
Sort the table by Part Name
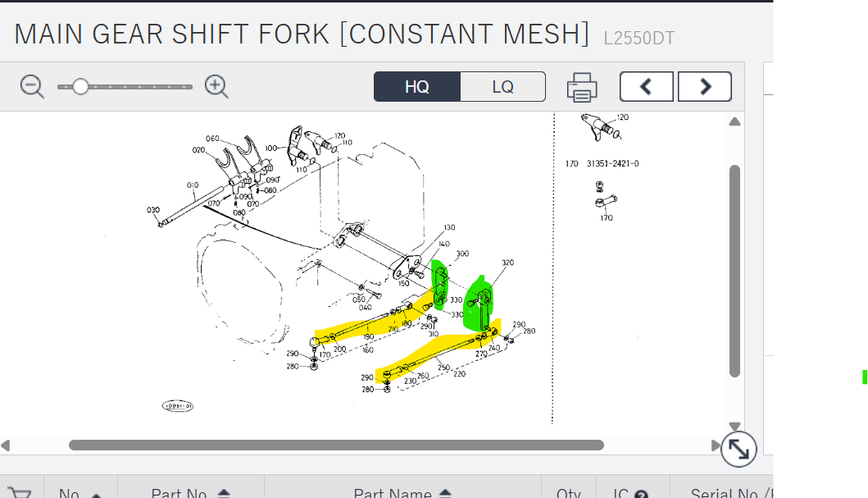[445, 493]
